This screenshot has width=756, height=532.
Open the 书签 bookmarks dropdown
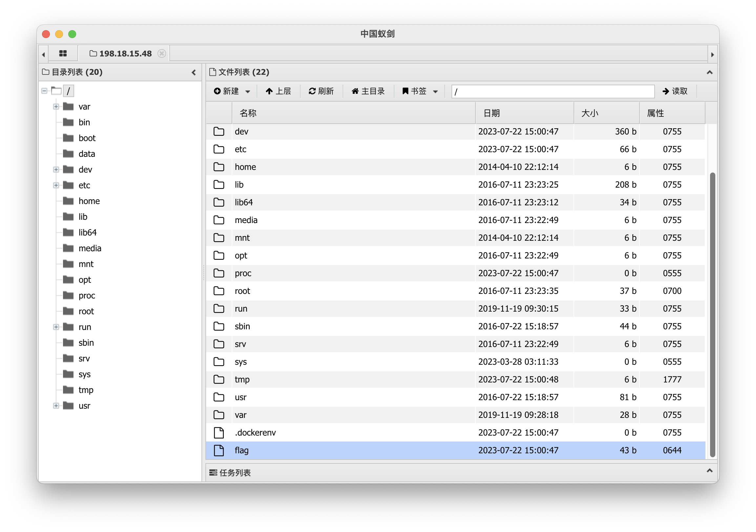click(419, 91)
